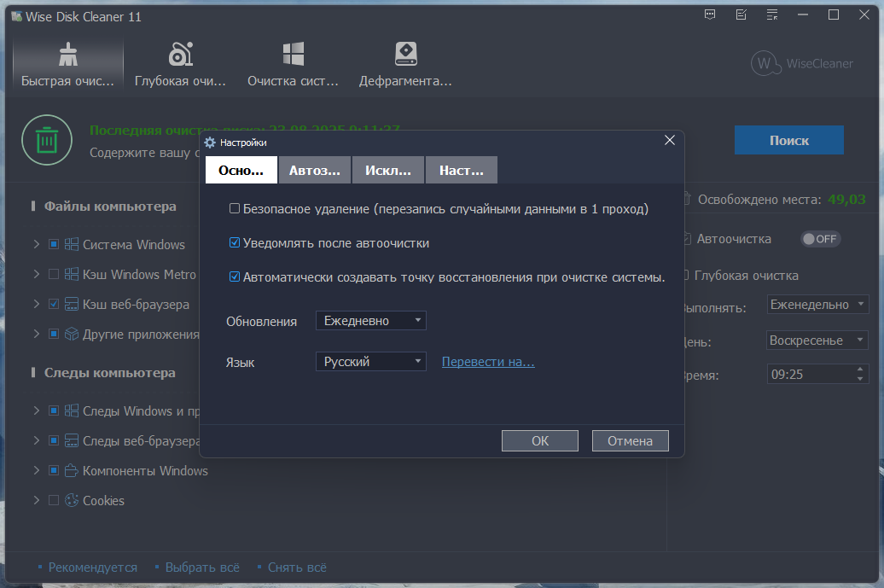Open the Еженедельно schedule dropdown

[x=817, y=305]
